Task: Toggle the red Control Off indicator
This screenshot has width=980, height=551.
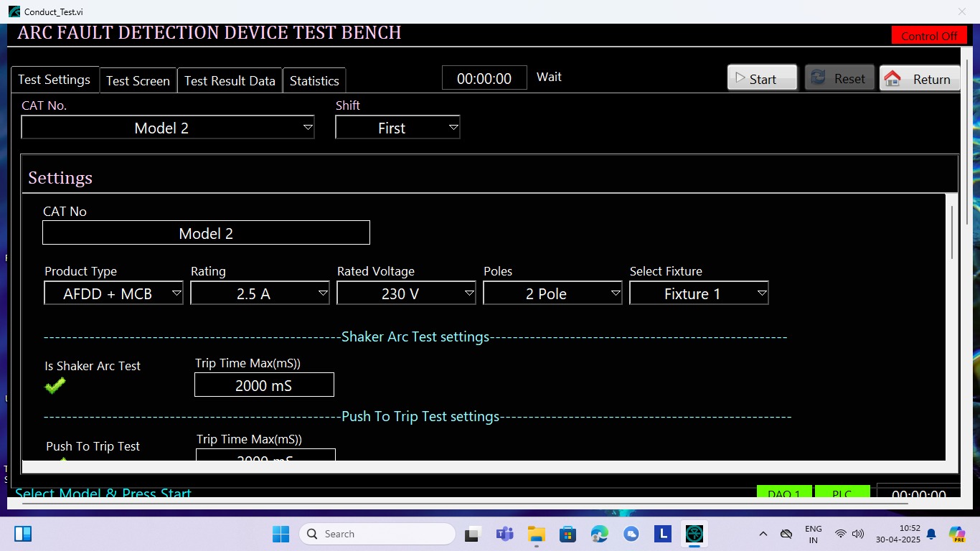Action: point(928,36)
